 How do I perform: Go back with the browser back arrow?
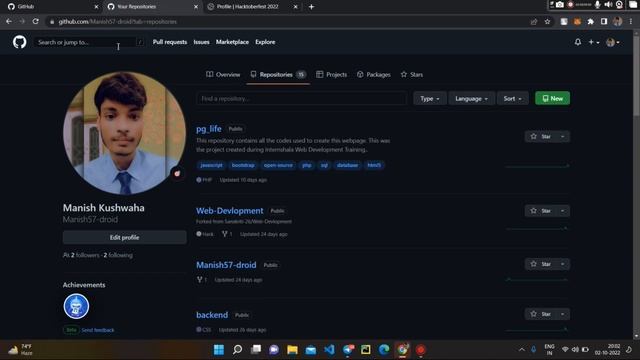9,21
